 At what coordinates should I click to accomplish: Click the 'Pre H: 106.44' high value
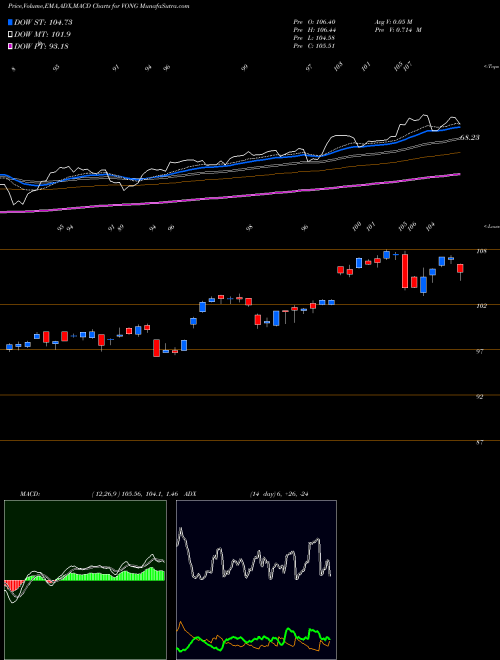click(x=314, y=30)
